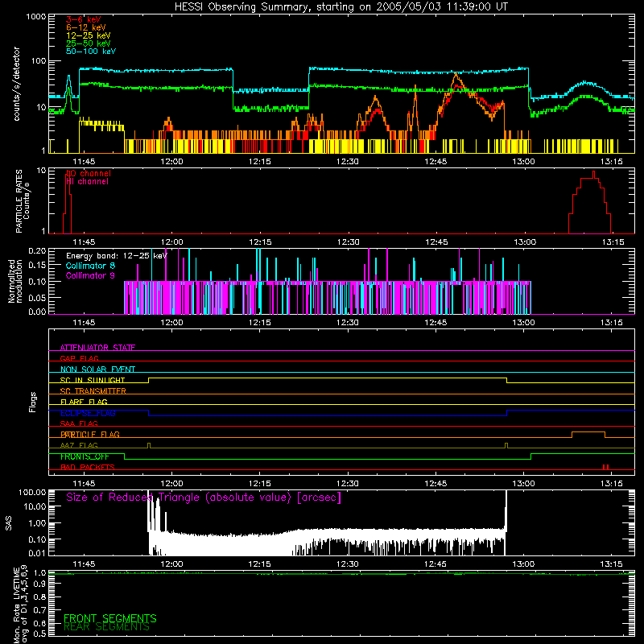Click the 13:00 label under particle rates plot
The height and width of the screenshot is (644, 644).
pyautogui.click(x=524, y=242)
